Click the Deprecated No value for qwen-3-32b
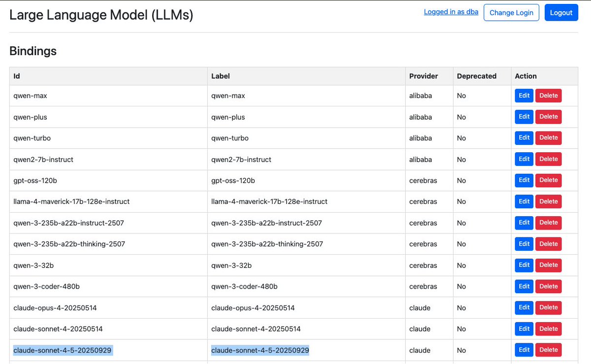The width and height of the screenshot is (591, 364). click(461, 265)
